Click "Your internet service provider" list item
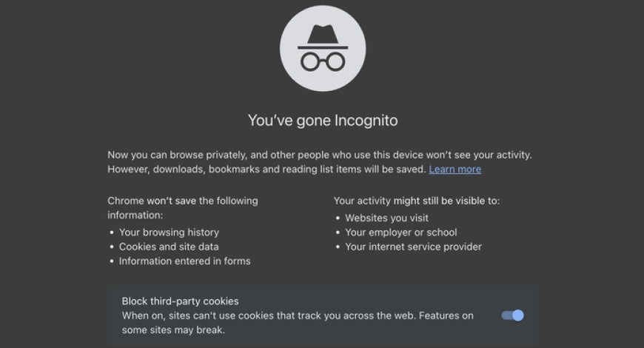 [413, 247]
